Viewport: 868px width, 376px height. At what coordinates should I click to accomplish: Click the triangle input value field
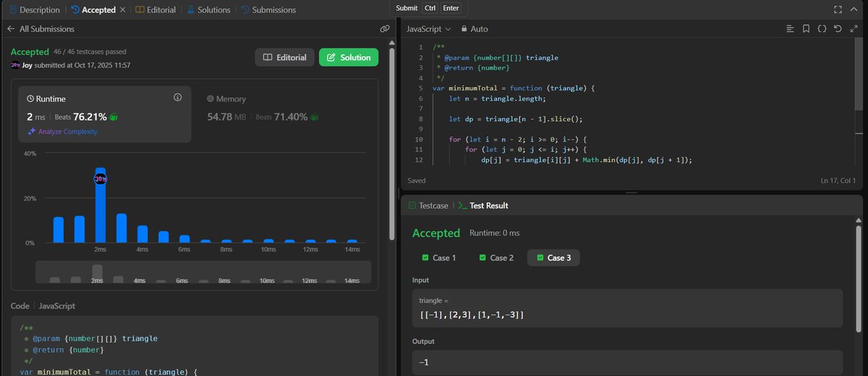[x=628, y=308]
